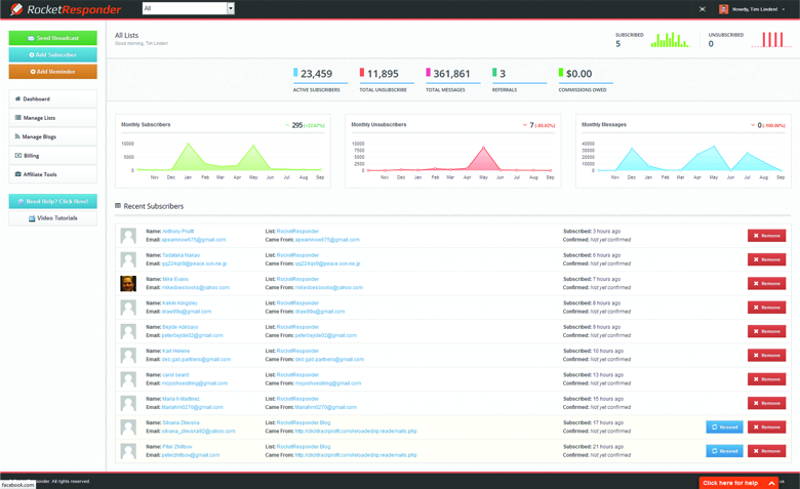The height and width of the screenshot is (489, 800).
Task: Click the Monthly Unsubscribers red chart
Action: (453, 159)
